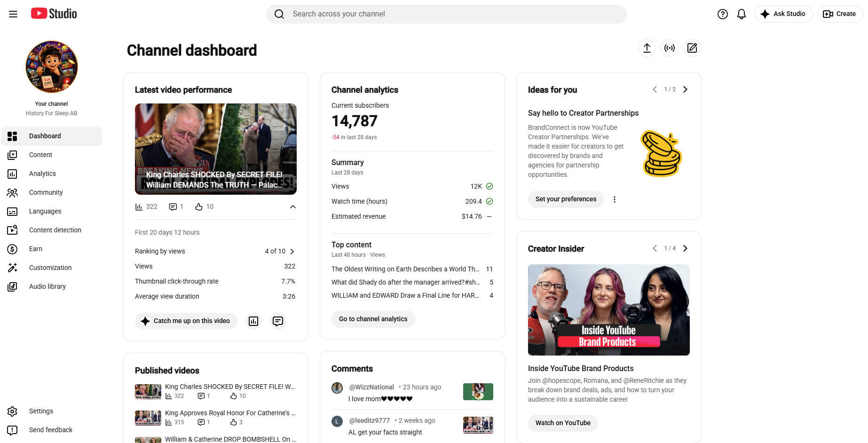Click Watch on YouTube button
Viewport: 868px width, 443px height.
[x=563, y=423]
